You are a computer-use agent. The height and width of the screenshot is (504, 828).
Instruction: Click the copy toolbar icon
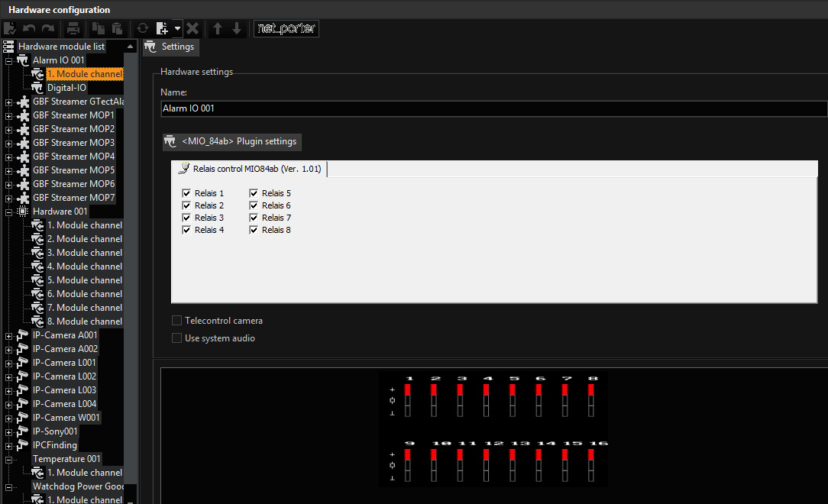(99, 28)
